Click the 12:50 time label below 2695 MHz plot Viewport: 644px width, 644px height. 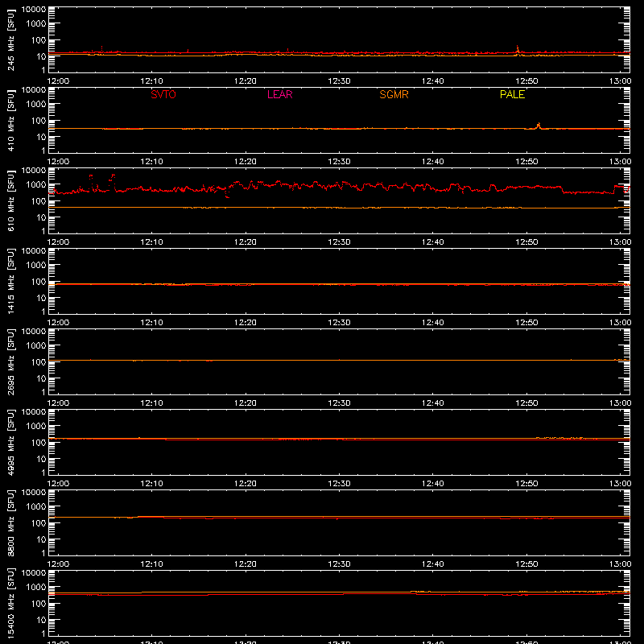coord(526,403)
